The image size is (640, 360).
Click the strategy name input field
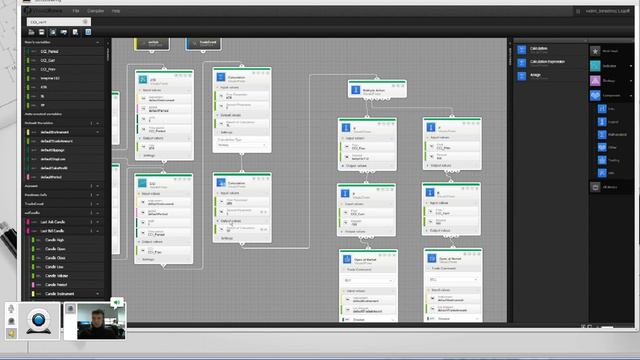click(x=59, y=22)
